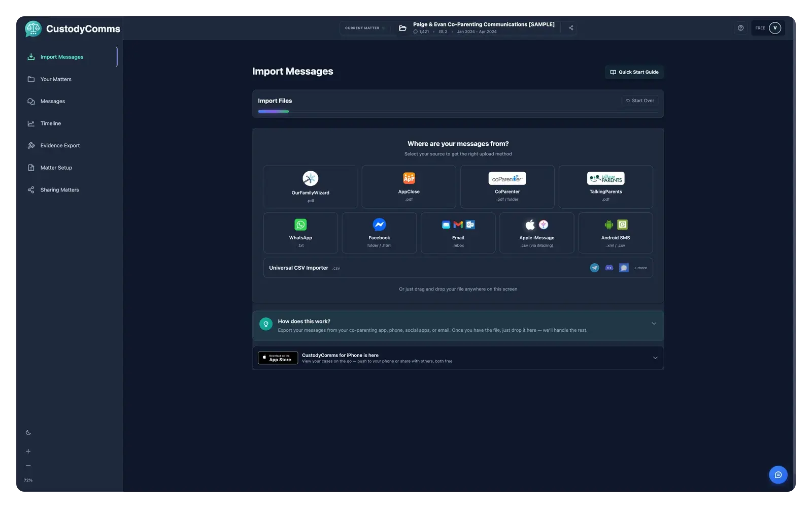
Task: Choose WhatsApp as the import source
Action: point(300,233)
